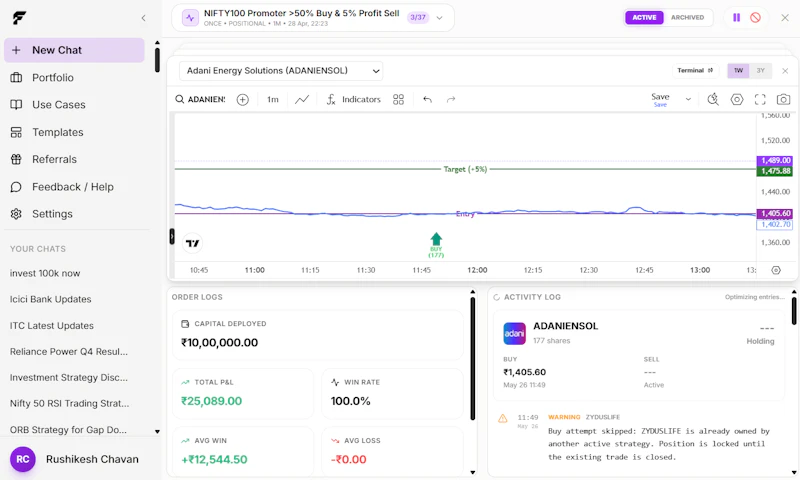Click the Settings gear icon in sidebar
Screen dimensions: 800x480
[16, 214]
